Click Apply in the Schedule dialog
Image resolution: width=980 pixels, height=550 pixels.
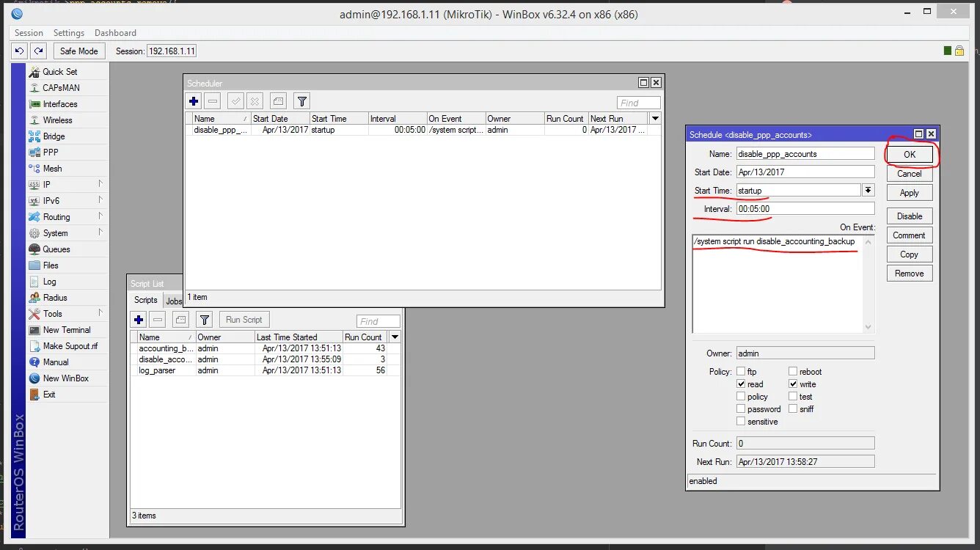[x=910, y=193]
